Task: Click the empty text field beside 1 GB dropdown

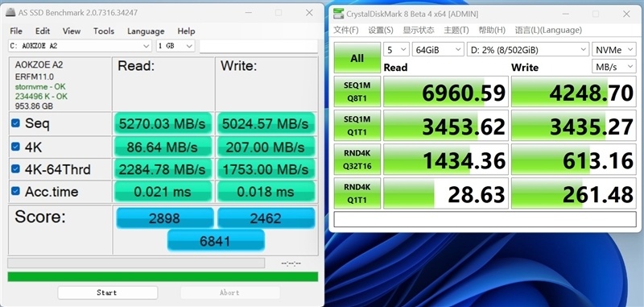Action: (258, 46)
